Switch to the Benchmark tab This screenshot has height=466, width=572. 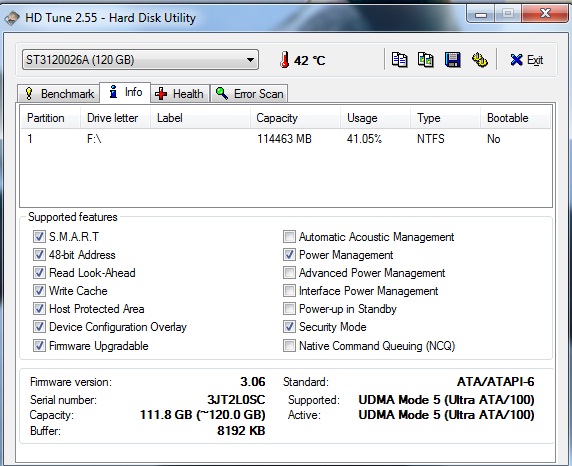(x=58, y=94)
